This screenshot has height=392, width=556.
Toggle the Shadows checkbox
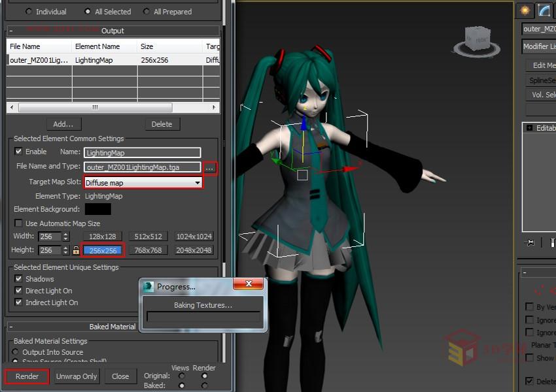[x=18, y=279]
